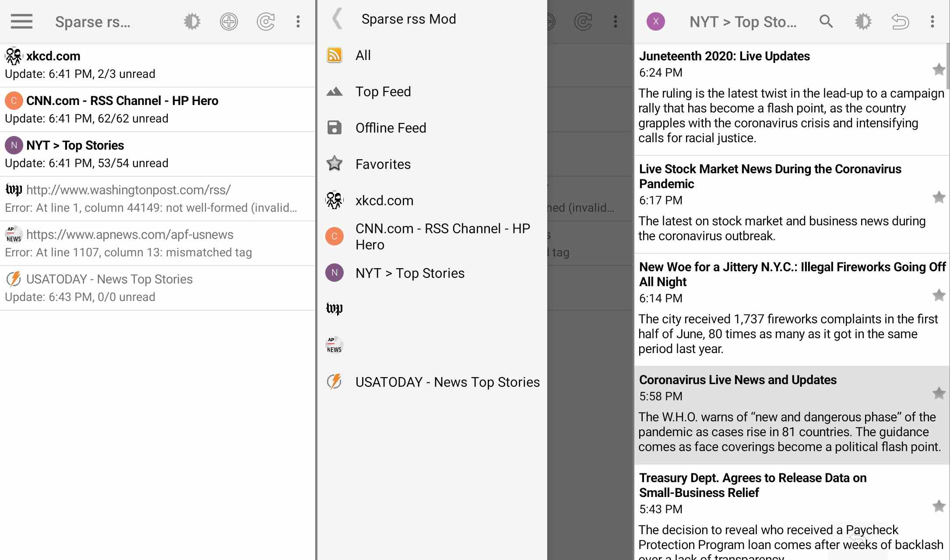Search within NYT Top Stories
The width and height of the screenshot is (950, 560).
[826, 21]
